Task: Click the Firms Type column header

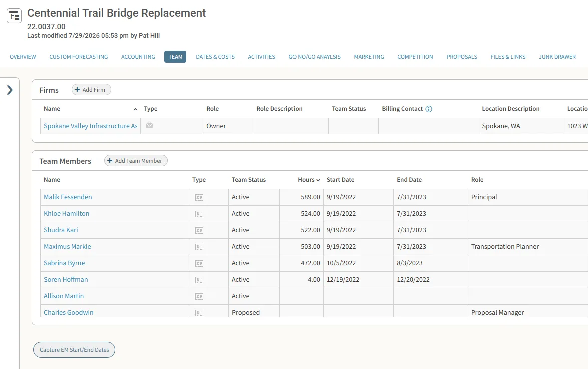Action: pos(151,108)
